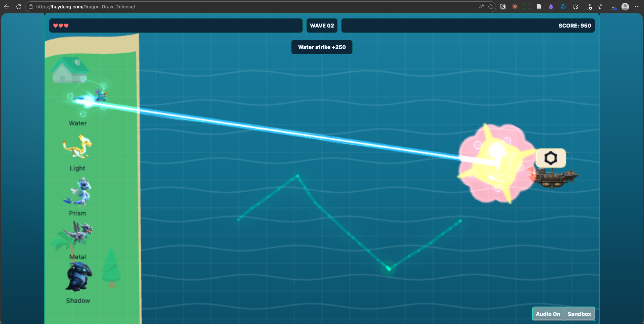This screenshot has height=324, width=644.
Task: Open media control music icon
Action: point(589,7)
